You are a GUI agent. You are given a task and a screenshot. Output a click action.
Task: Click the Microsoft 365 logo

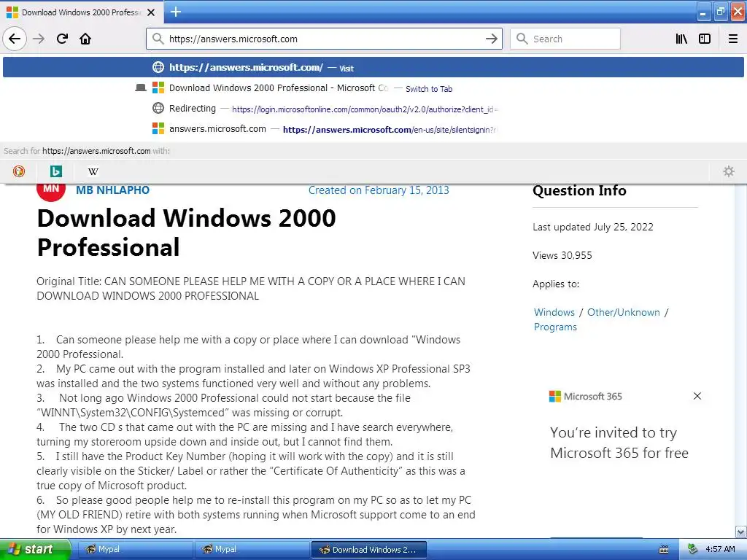[586, 396]
